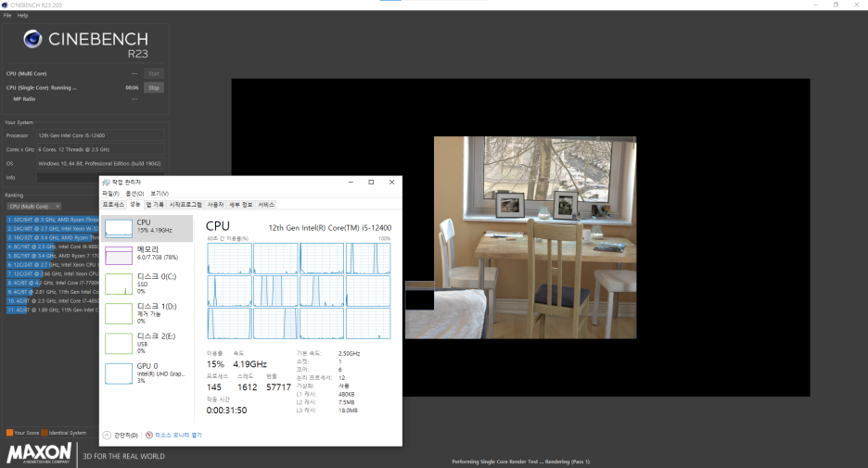
Task: Select ranking row 3 AMD Ryzen 16C/32T
Action: click(53, 238)
